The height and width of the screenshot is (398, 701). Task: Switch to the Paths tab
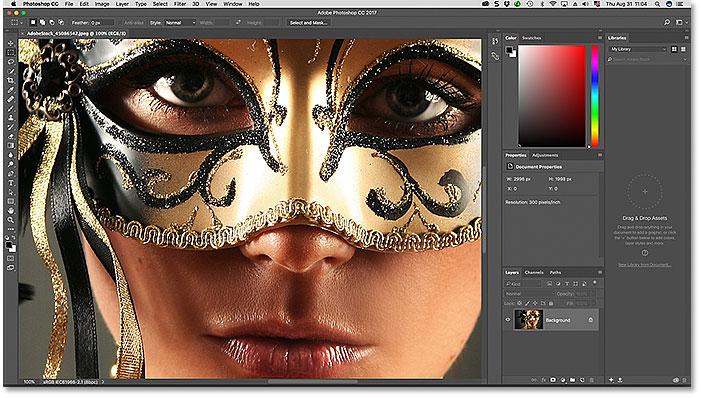pyautogui.click(x=556, y=272)
